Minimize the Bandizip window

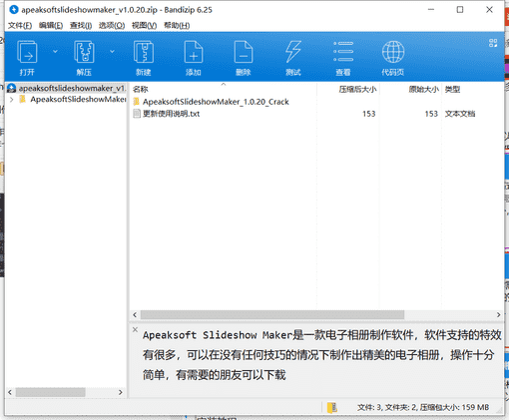431,10
